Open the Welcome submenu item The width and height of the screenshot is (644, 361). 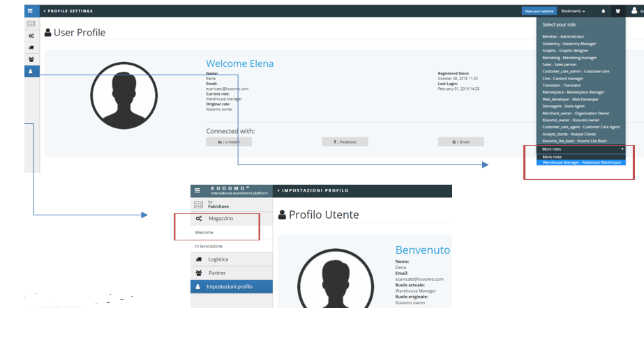click(232, 233)
